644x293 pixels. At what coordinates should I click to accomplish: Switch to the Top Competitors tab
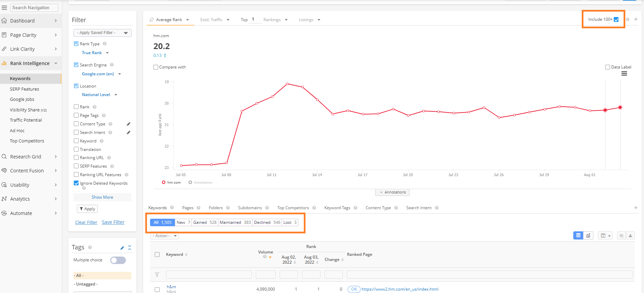click(293, 208)
